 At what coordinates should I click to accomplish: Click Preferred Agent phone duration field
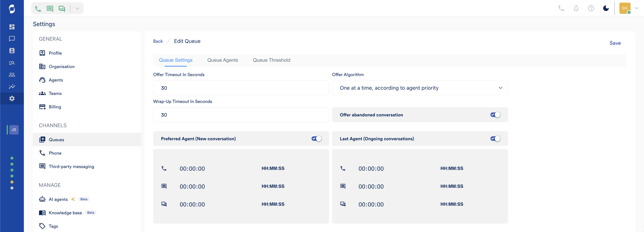[192, 169]
